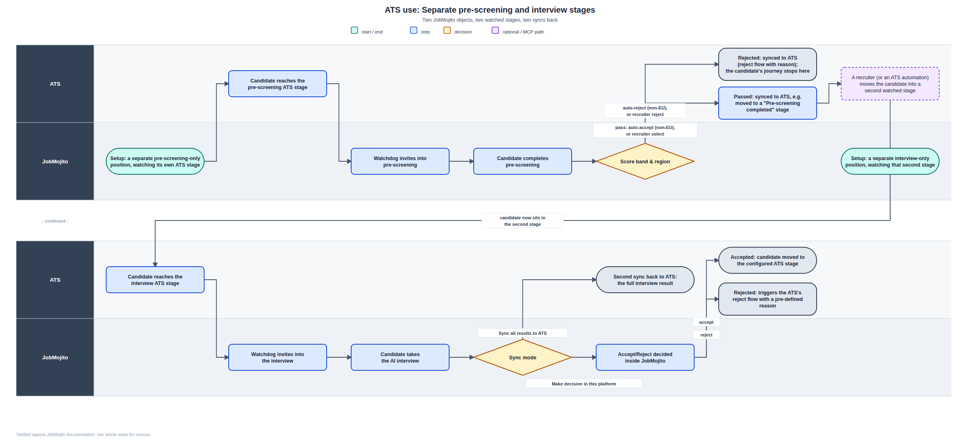980x441 pixels.
Task: Select node 'Watchdog invites into pre-screening'
Action: pyautogui.click(x=400, y=161)
